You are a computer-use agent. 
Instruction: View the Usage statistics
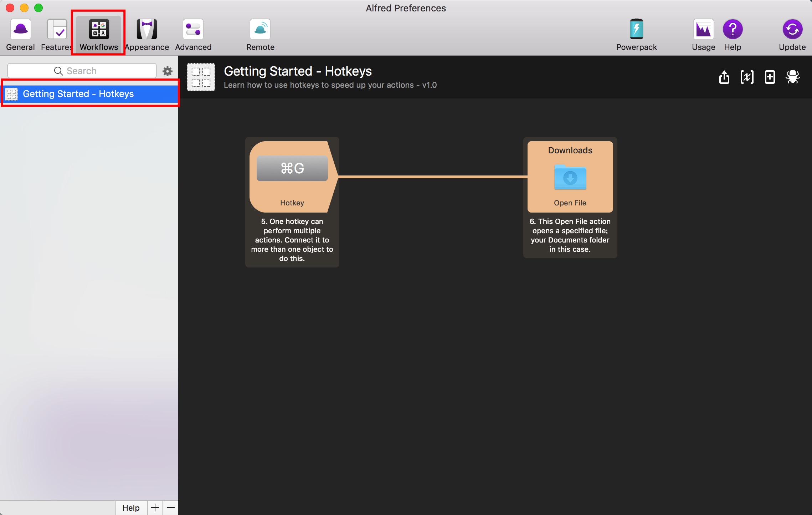click(x=703, y=35)
